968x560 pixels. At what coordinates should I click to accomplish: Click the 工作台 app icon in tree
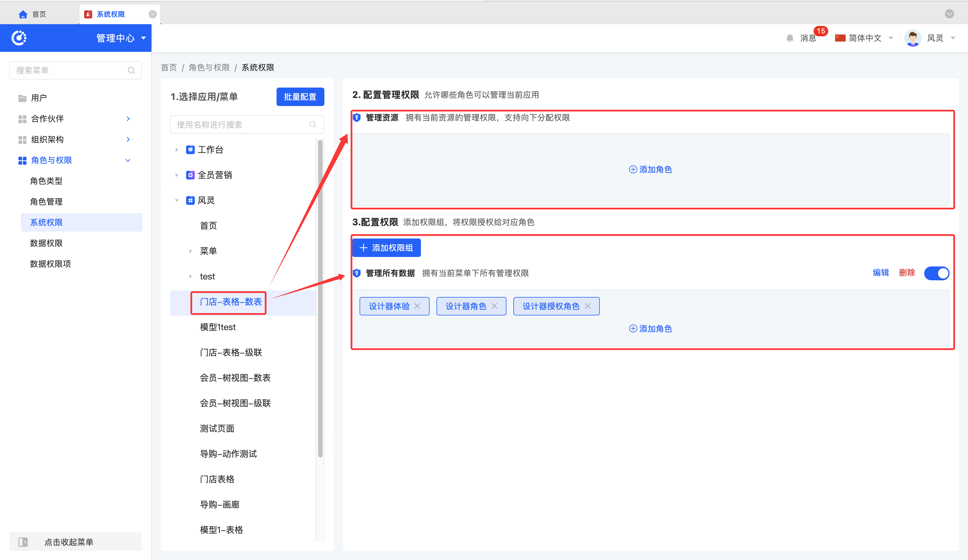coord(190,150)
